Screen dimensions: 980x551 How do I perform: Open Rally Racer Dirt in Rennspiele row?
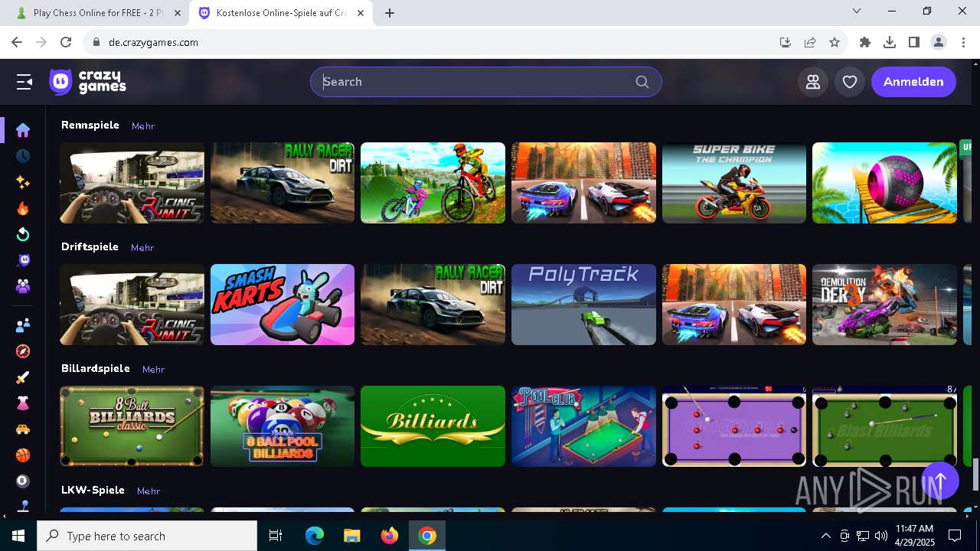pyautogui.click(x=283, y=183)
